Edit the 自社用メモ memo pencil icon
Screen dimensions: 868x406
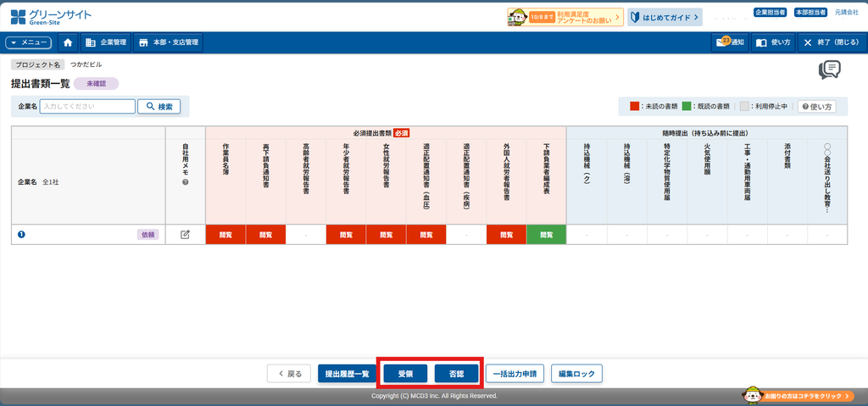[186, 234]
